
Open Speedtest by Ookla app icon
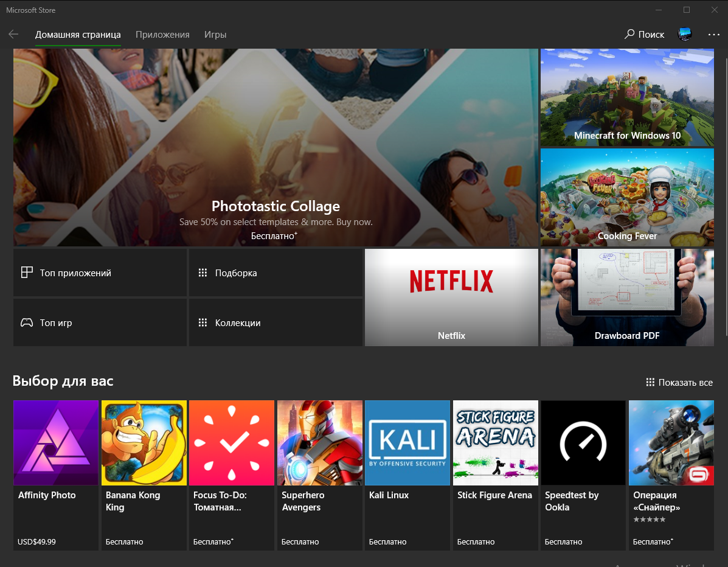click(583, 442)
